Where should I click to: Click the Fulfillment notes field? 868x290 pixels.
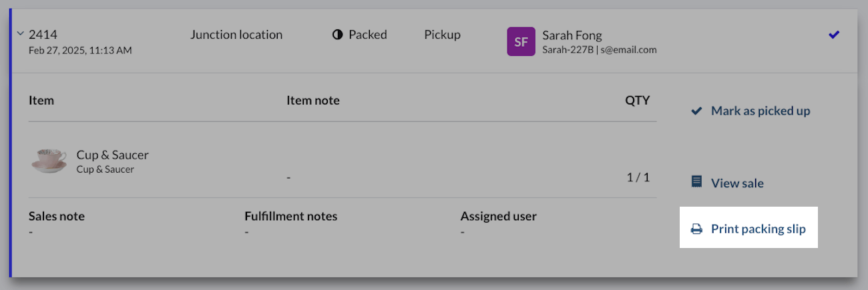tap(290, 216)
